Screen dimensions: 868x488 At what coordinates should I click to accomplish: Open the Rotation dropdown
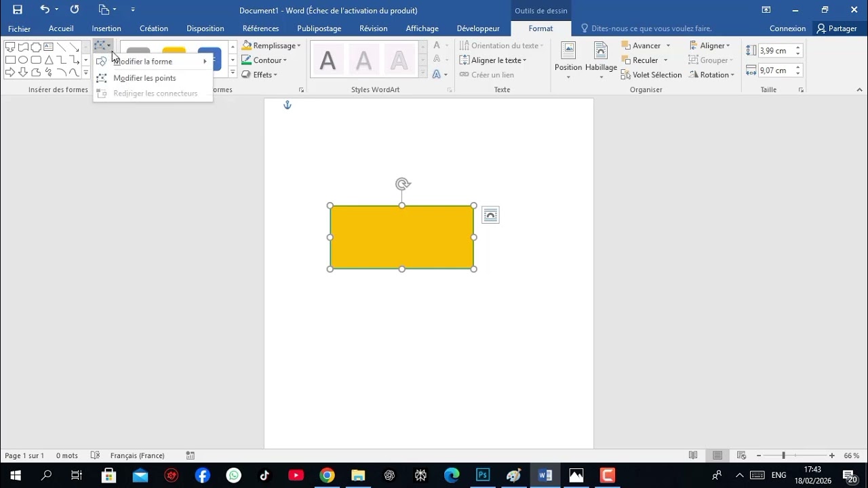[711, 75]
